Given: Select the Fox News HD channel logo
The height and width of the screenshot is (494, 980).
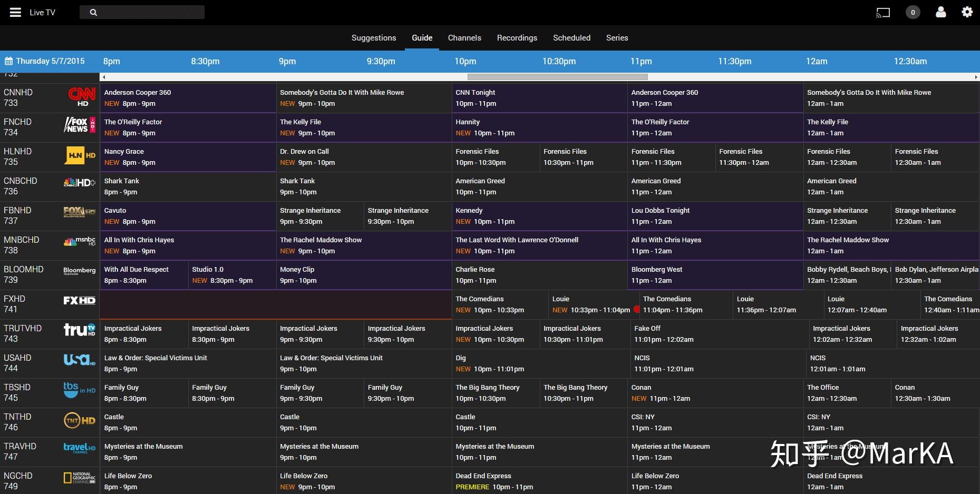Looking at the screenshot, I should pyautogui.click(x=80, y=125).
